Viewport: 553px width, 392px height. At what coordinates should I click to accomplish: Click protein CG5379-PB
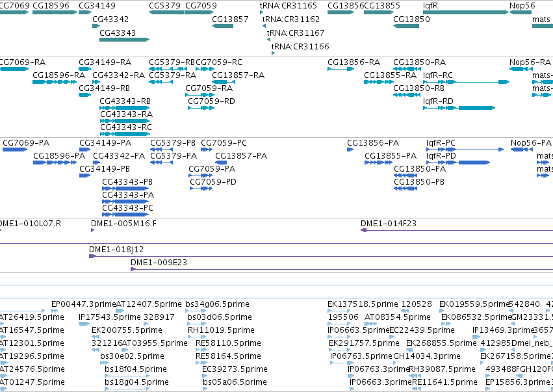173,143
